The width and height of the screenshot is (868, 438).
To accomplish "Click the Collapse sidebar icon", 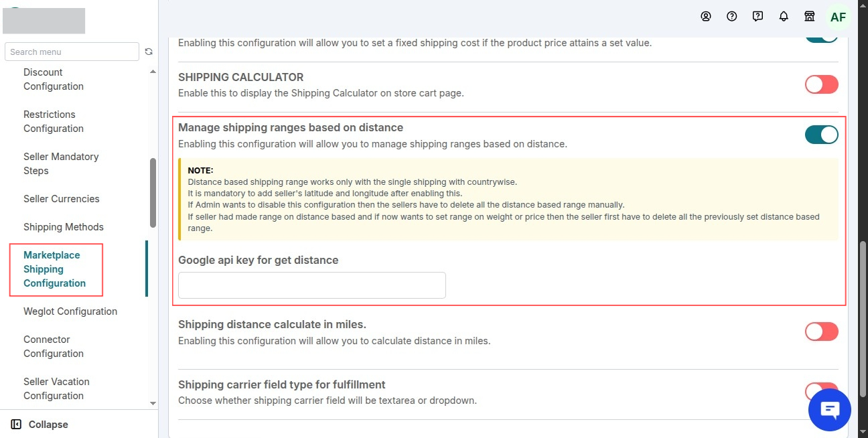I will pos(16,424).
